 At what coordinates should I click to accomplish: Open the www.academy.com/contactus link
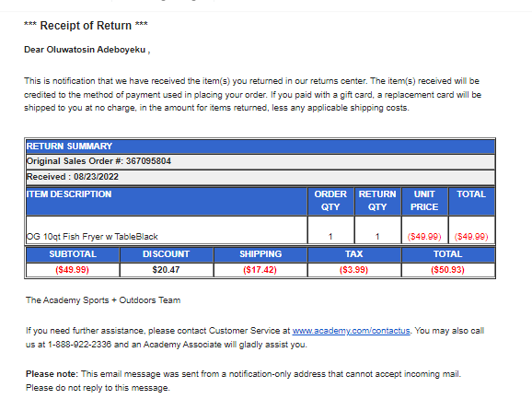click(351, 331)
